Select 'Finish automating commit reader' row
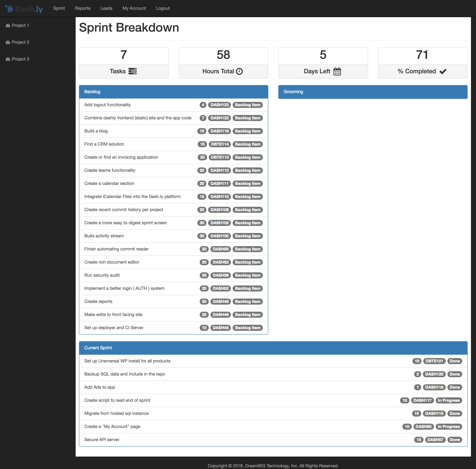 pos(174,249)
